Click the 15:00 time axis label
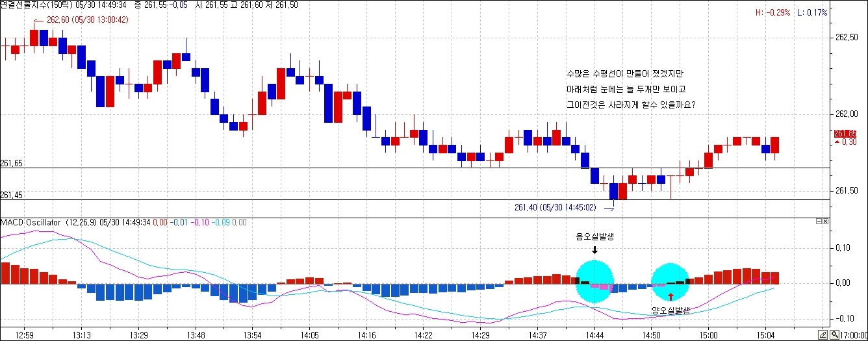 click(x=708, y=335)
